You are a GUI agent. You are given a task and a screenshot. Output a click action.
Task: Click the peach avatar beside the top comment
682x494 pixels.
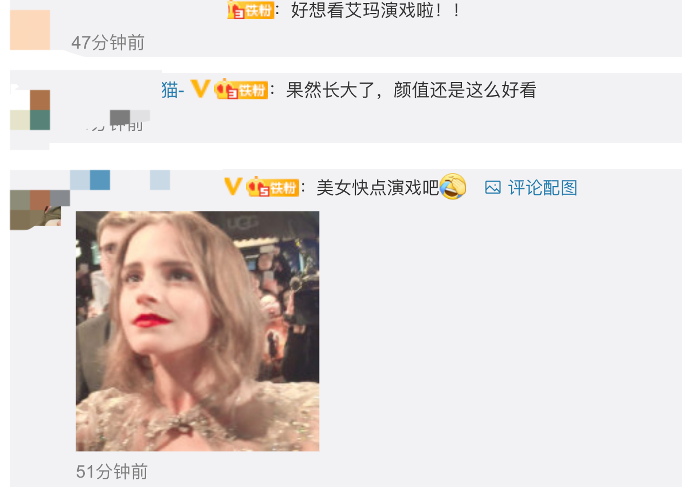[30, 30]
